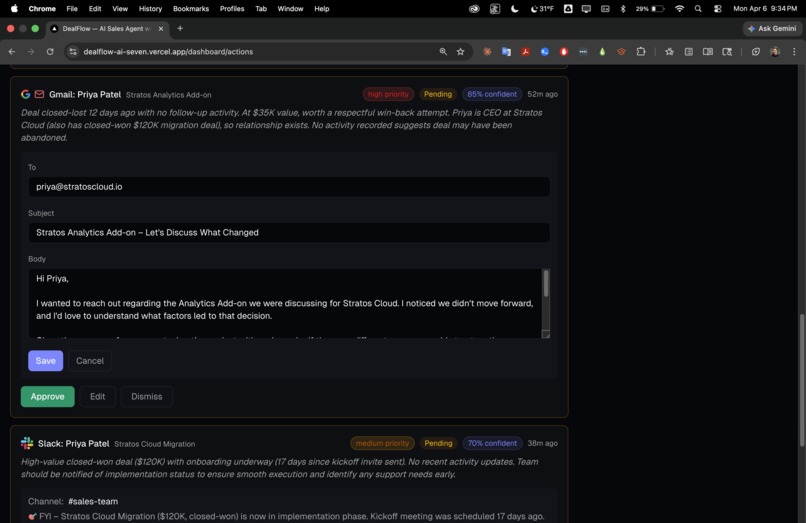
Task: Toggle Focus moon icon in menu bar
Action: (x=515, y=9)
